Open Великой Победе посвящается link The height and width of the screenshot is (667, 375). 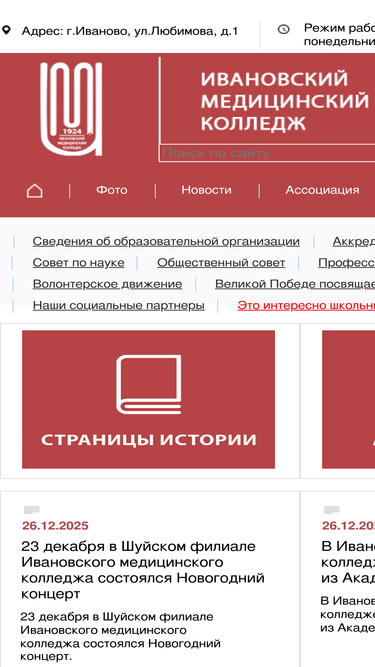click(x=295, y=284)
